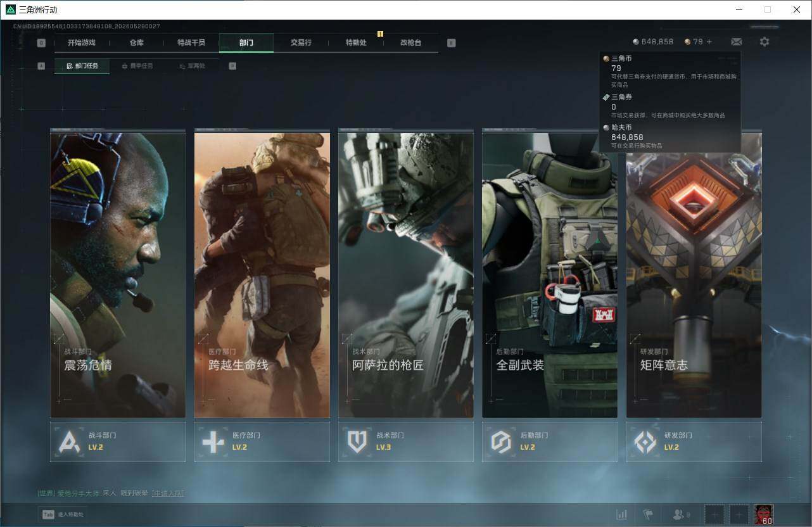Open the 跨越生命线 mission card
812x527 pixels.
(262, 275)
